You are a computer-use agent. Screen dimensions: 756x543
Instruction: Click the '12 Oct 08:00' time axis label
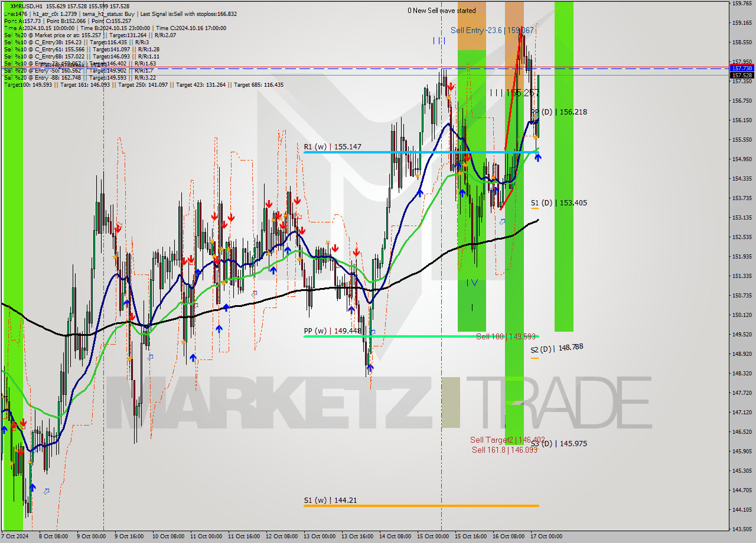pos(282,537)
